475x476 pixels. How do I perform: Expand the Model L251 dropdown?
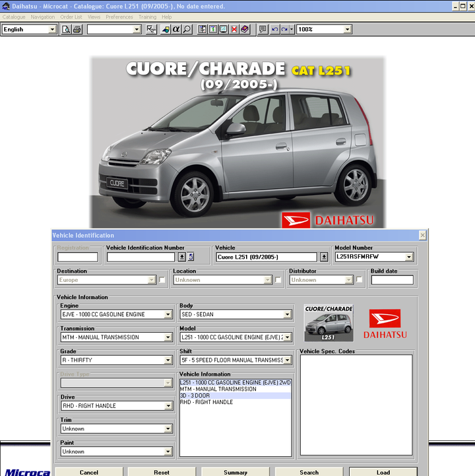pos(287,337)
